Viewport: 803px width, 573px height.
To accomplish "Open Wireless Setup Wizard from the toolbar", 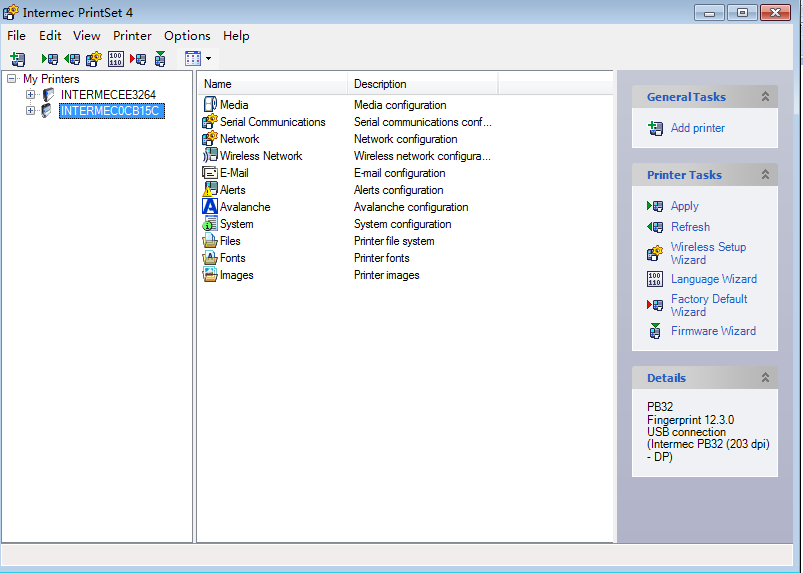I will coord(94,59).
